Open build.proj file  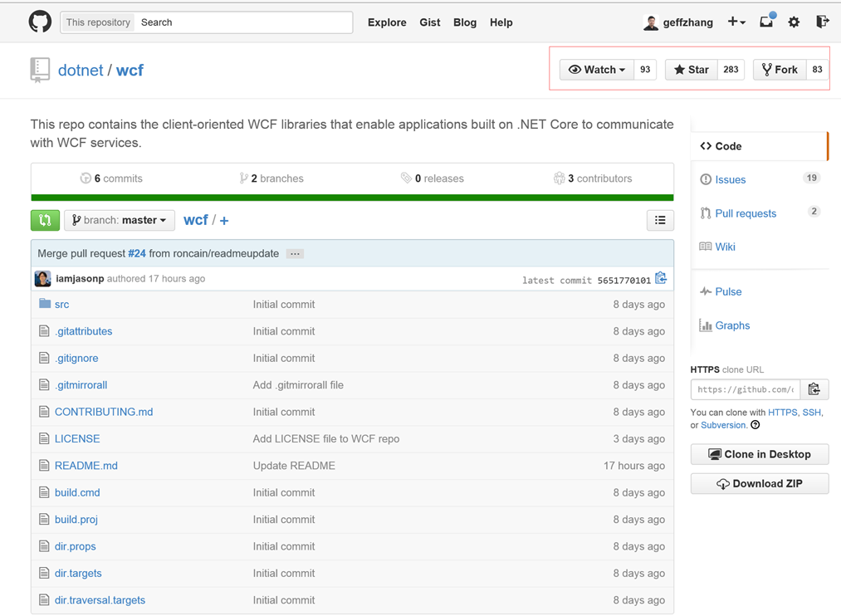(x=76, y=519)
